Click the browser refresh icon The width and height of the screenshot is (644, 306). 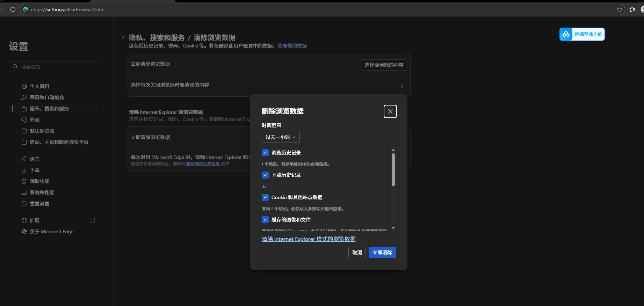13,9
